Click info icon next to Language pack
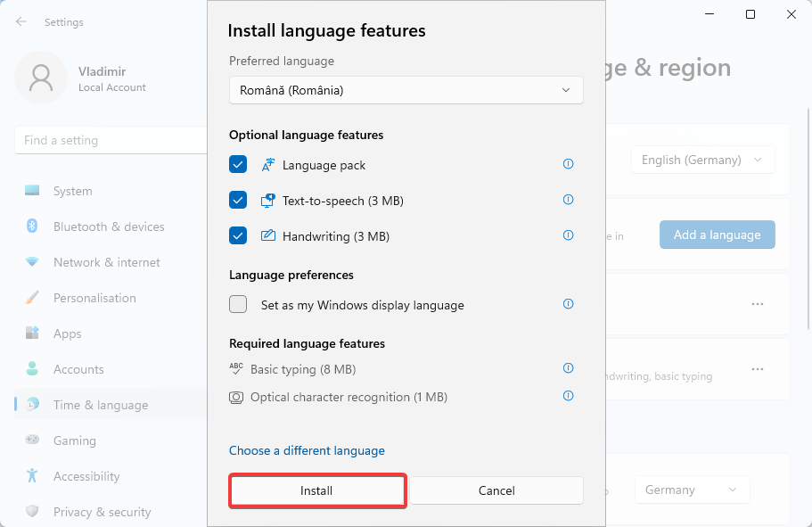This screenshot has height=527, width=812. 568,164
